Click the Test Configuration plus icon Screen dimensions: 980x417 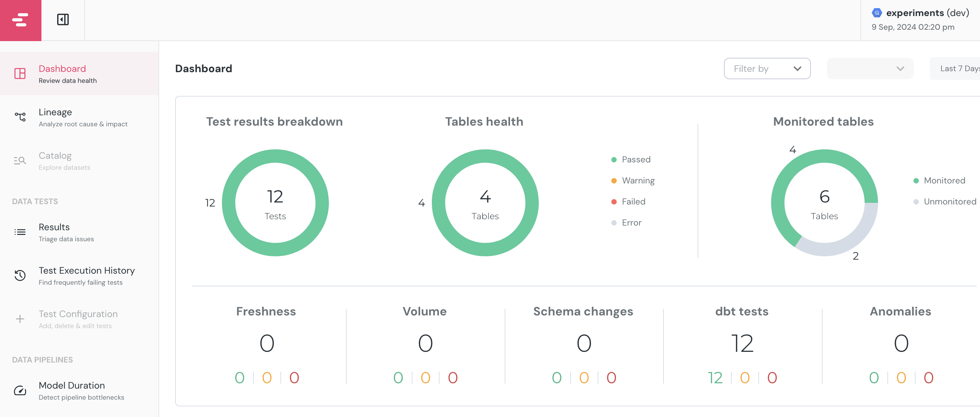coord(20,318)
